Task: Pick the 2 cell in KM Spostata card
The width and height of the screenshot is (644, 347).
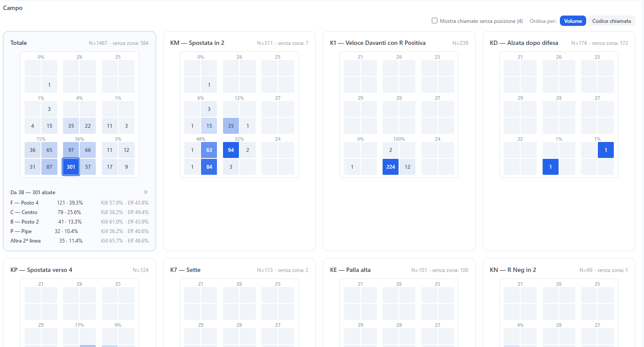Action: pos(248,150)
